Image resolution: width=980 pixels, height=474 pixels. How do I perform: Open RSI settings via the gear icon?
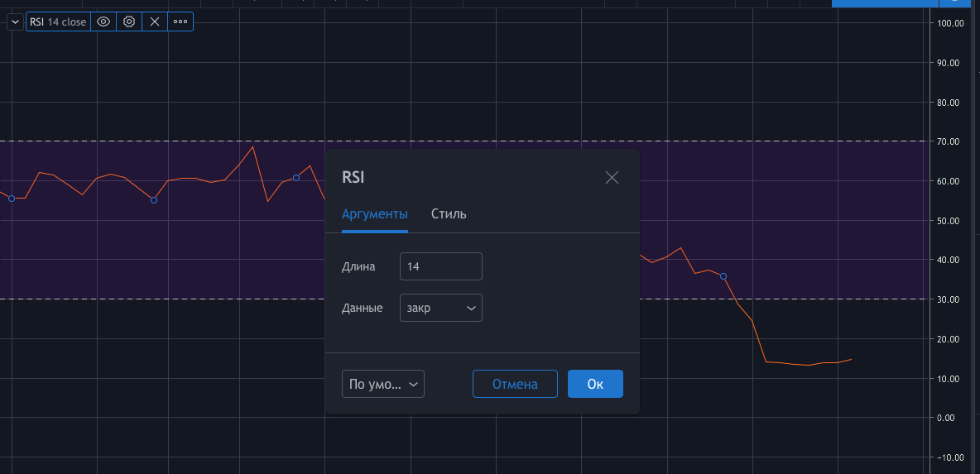pos(129,22)
